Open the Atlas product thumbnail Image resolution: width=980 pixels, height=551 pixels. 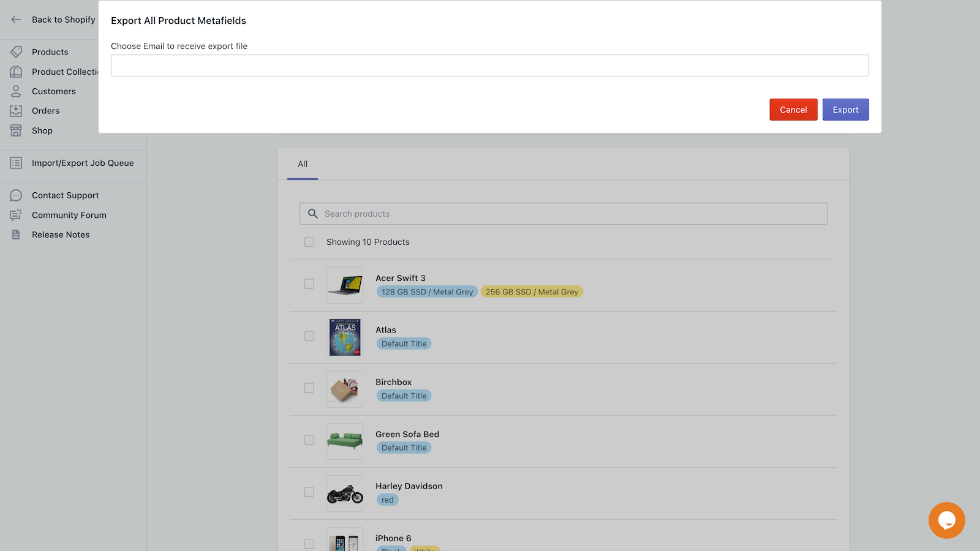[345, 337]
